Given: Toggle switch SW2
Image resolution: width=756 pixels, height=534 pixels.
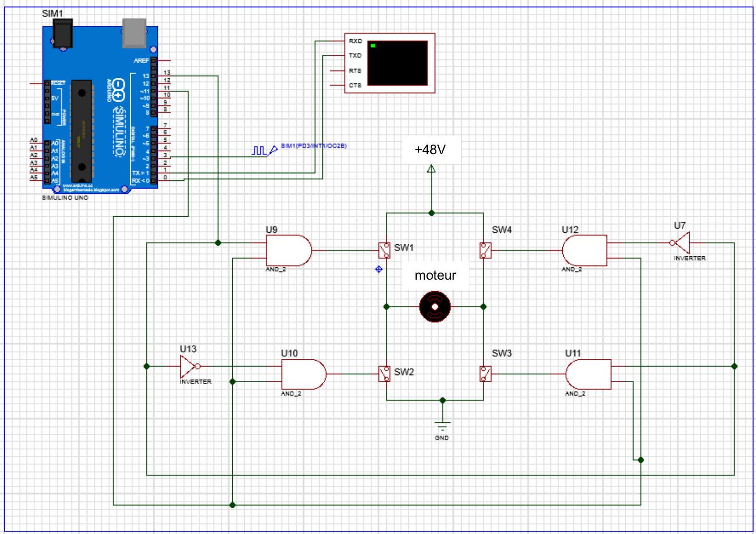Looking at the screenshot, I should (x=384, y=374).
